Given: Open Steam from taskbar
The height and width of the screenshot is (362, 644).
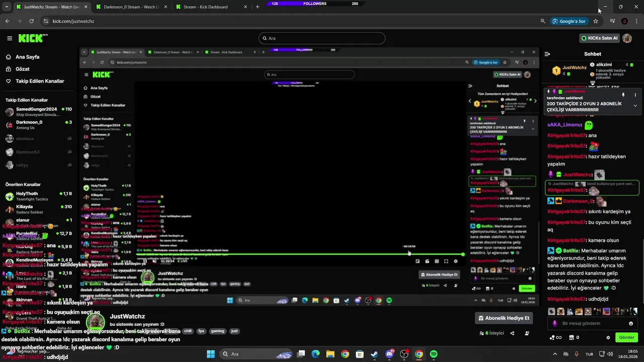Looking at the screenshot, I should (x=374, y=354).
